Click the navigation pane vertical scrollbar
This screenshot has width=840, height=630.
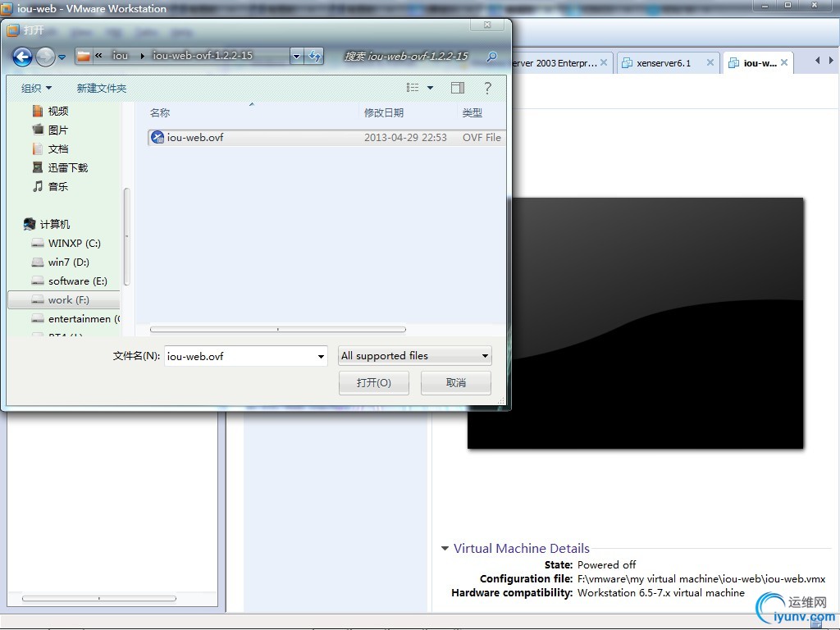(126, 236)
